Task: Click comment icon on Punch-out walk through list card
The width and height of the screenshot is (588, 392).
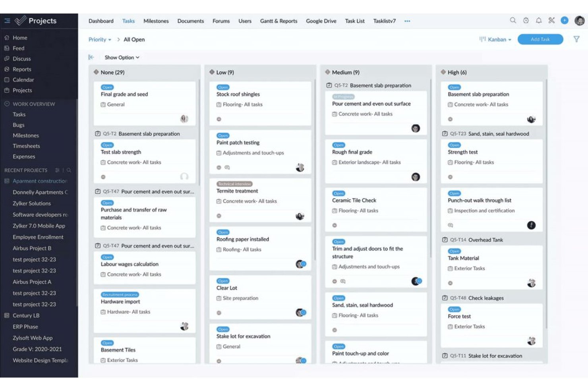Action: tap(450, 225)
